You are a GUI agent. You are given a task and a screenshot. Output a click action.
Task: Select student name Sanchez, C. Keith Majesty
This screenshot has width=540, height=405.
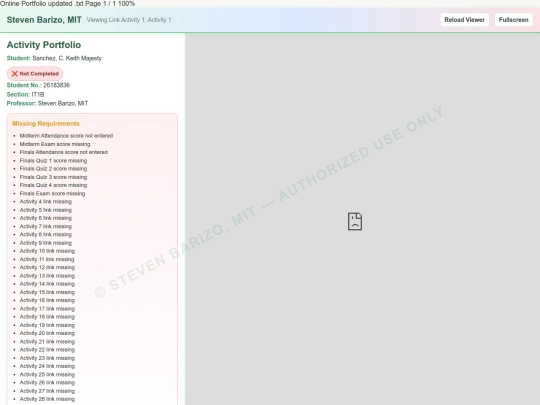pos(67,58)
